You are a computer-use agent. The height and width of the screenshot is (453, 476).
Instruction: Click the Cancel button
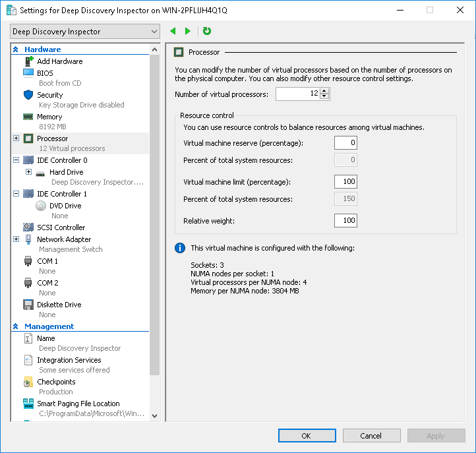371,436
